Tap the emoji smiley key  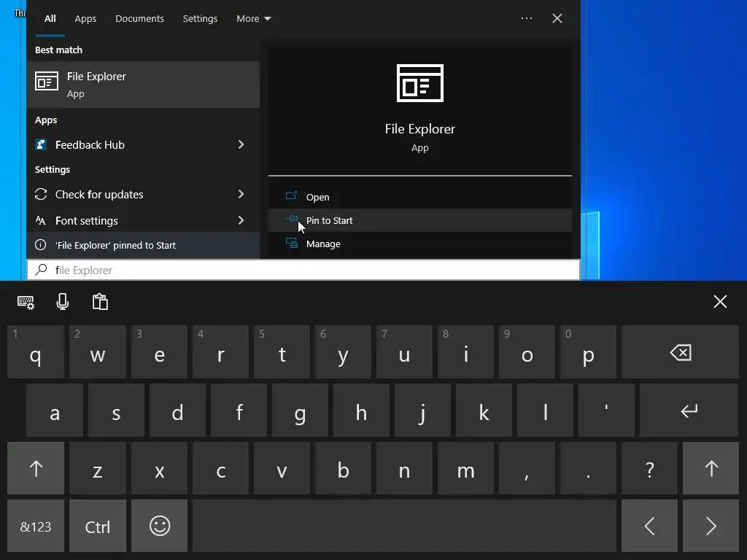click(160, 526)
